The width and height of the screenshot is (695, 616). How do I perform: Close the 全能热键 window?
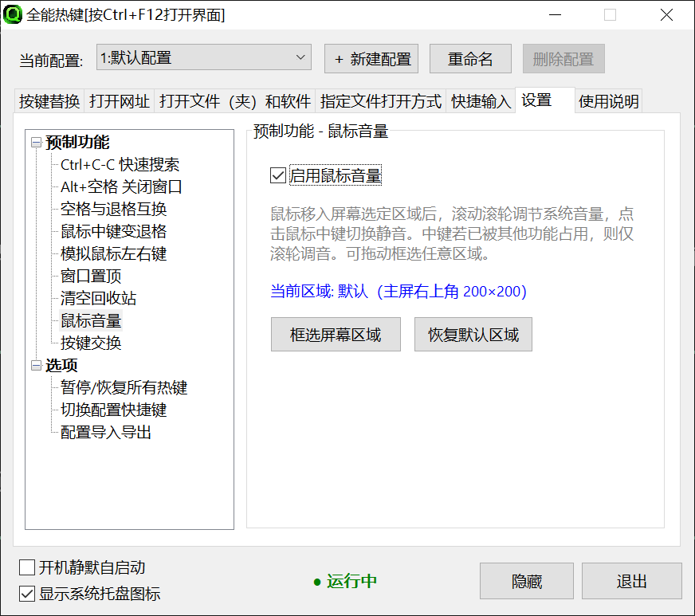pos(666,14)
